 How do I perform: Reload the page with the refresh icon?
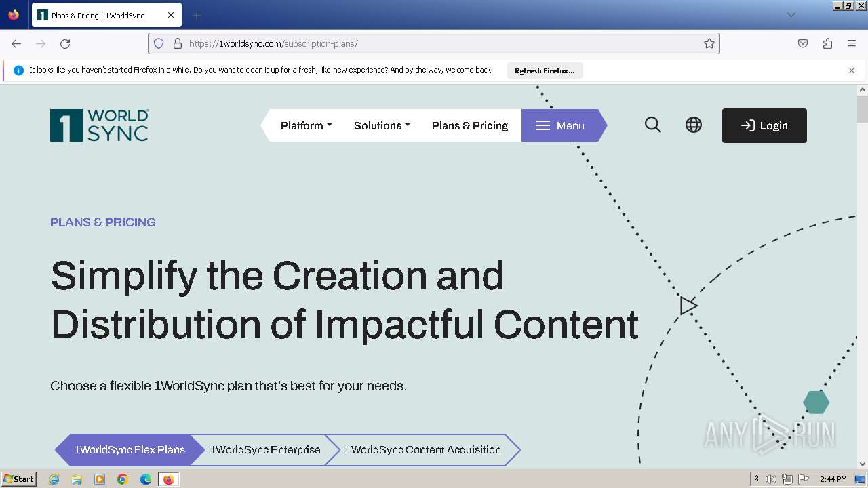click(65, 43)
